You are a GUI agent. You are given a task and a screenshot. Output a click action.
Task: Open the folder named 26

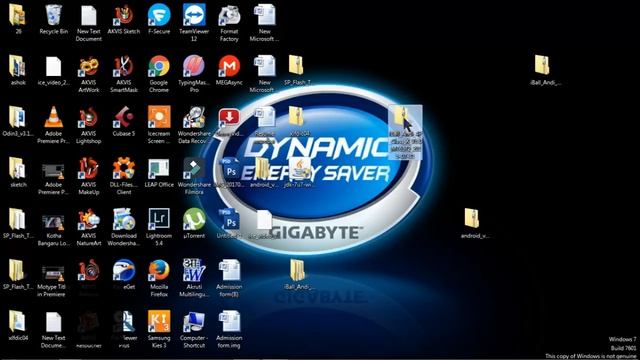17,16
